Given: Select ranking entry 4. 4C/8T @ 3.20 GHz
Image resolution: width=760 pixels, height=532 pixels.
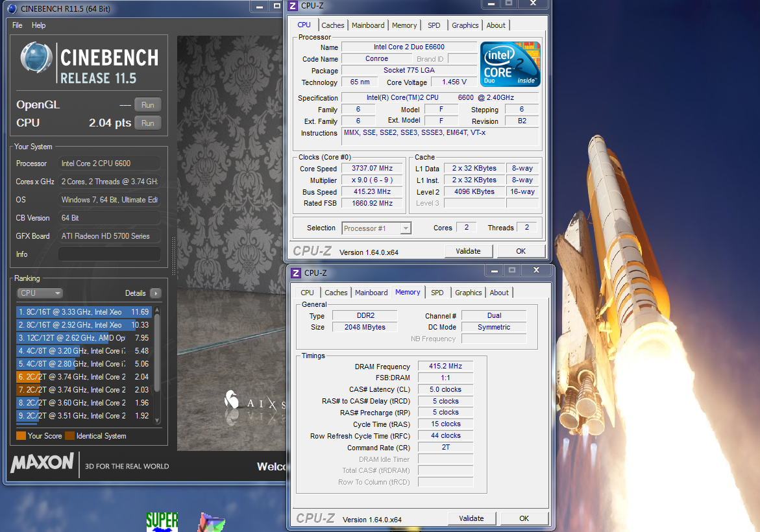Looking at the screenshot, I should point(84,351).
